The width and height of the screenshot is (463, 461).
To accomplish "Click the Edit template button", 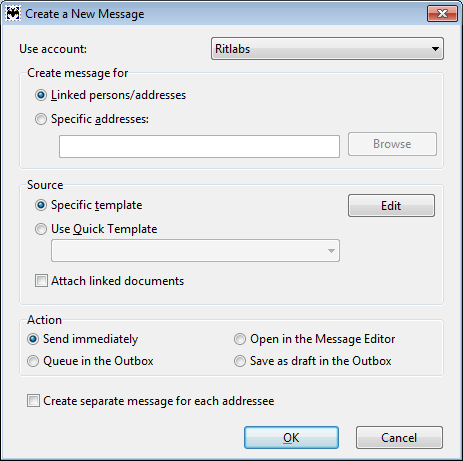I will pos(391,206).
